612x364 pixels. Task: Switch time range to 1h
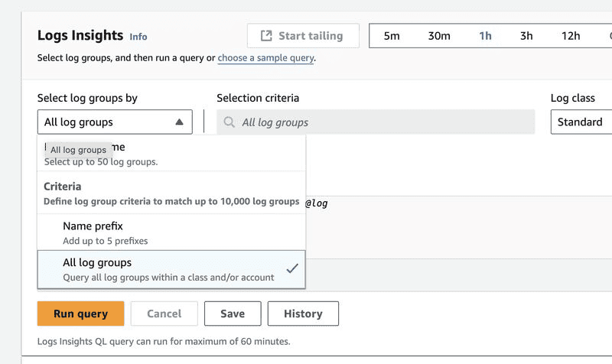tap(485, 36)
